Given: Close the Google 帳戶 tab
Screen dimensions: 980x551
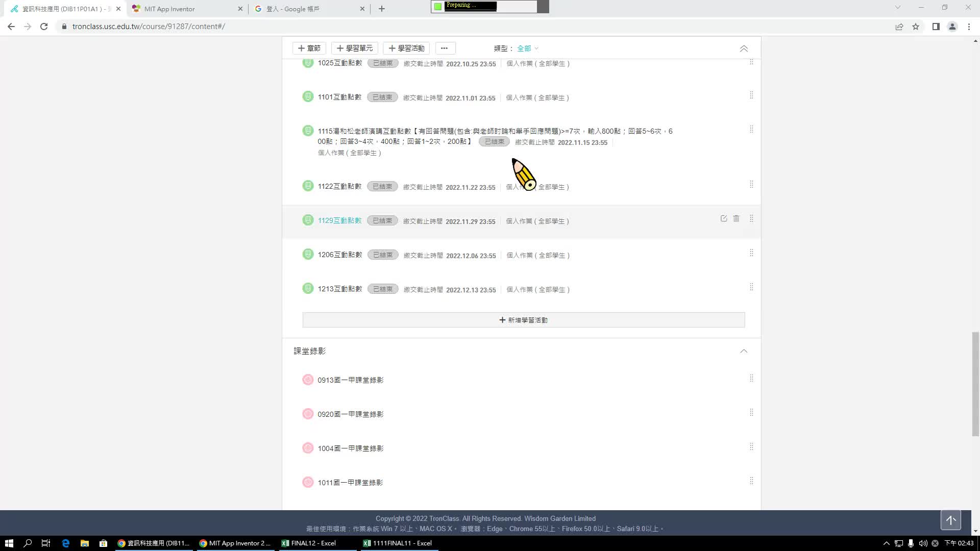Looking at the screenshot, I should click(x=362, y=9).
